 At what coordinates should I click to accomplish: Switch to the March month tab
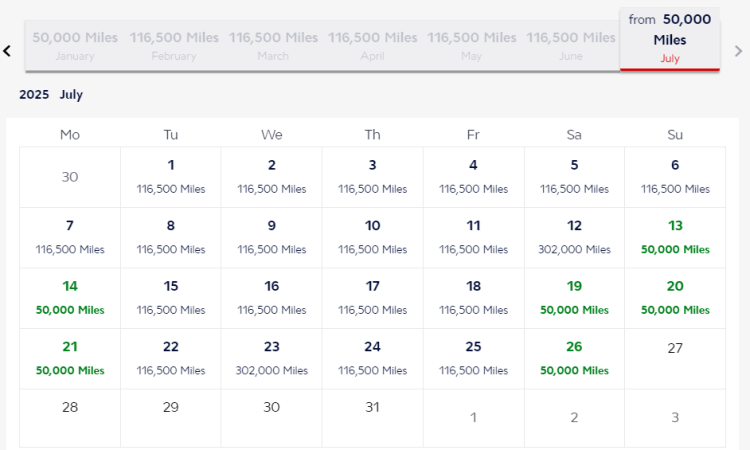click(273, 46)
